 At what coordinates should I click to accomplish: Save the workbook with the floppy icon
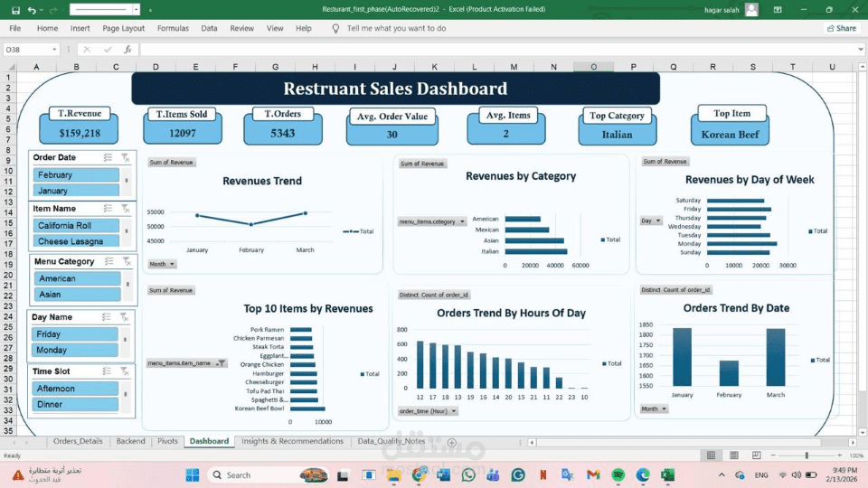(x=15, y=10)
